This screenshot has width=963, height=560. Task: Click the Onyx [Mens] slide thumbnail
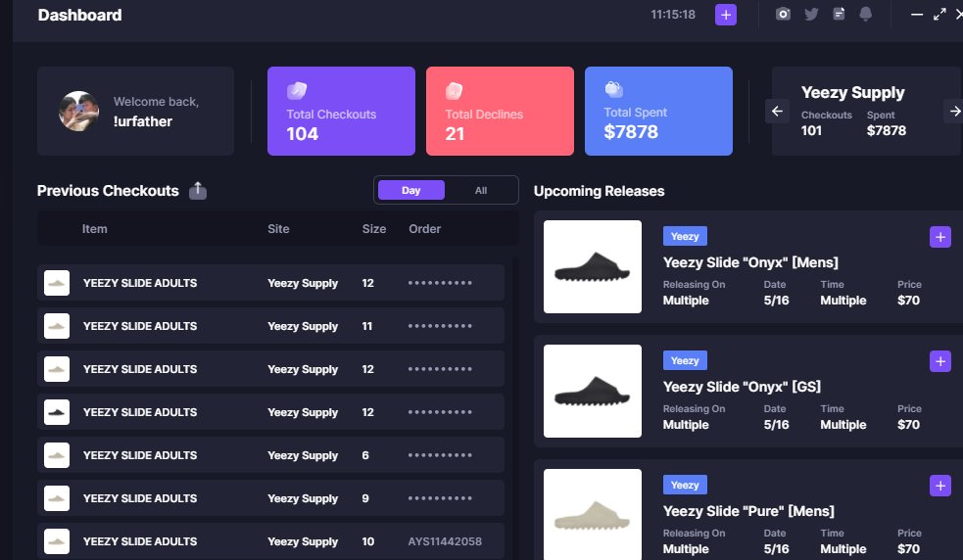click(593, 266)
